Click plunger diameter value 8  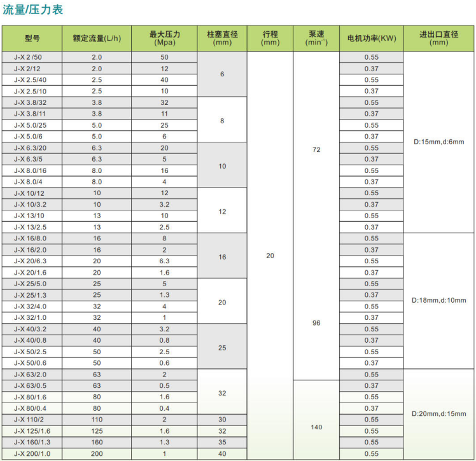222,121
